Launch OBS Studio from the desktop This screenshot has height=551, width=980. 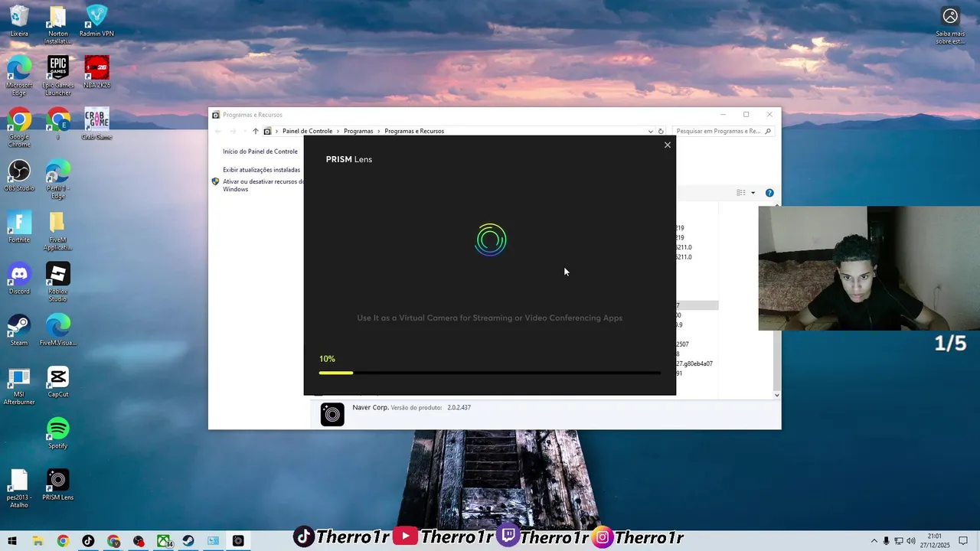click(19, 175)
